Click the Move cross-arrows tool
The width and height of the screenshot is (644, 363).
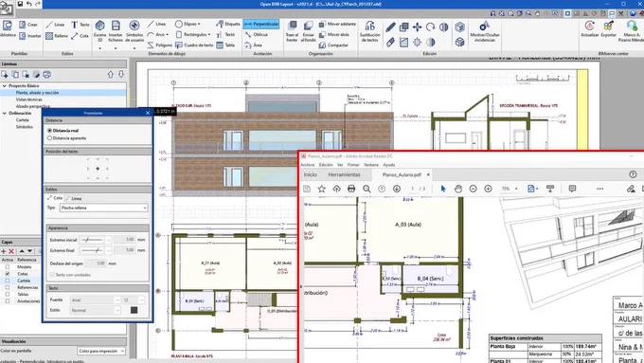click(x=418, y=27)
